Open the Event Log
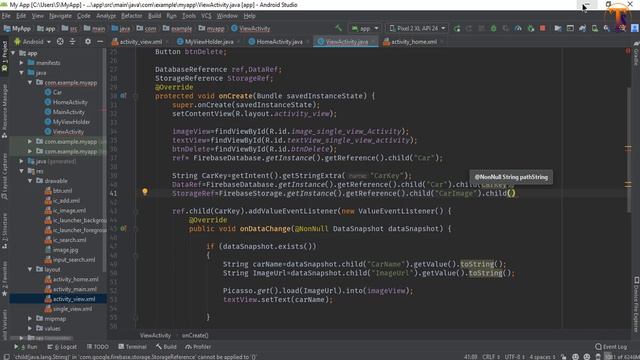This screenshot has width=640, height=360. tap(611, 347)
